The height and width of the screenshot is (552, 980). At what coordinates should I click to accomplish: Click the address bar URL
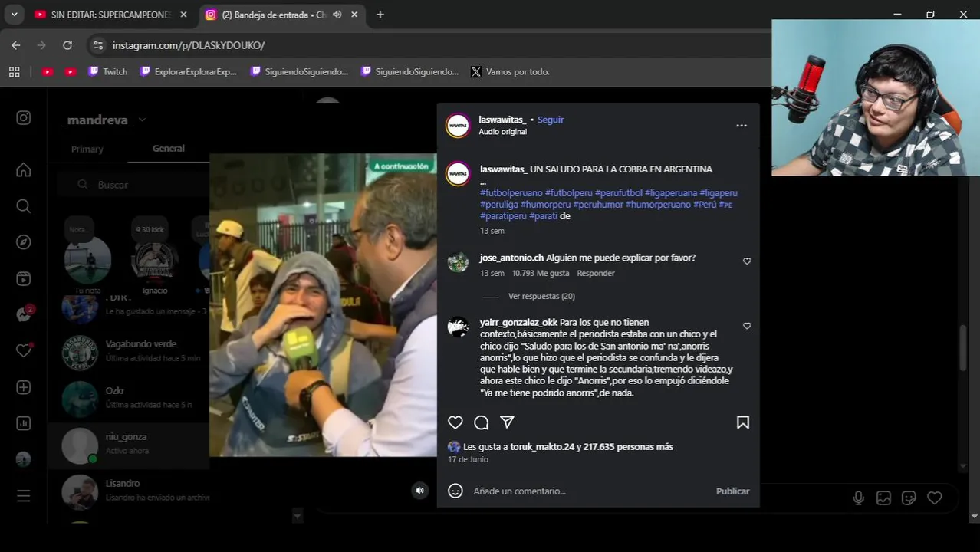coord(189,45)
